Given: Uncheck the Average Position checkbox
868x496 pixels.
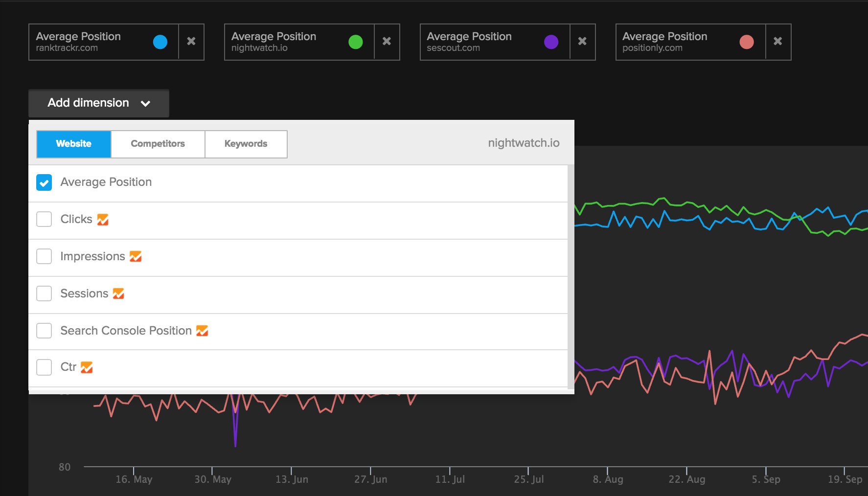Looking at the screenshot, I should click(44, 182).
